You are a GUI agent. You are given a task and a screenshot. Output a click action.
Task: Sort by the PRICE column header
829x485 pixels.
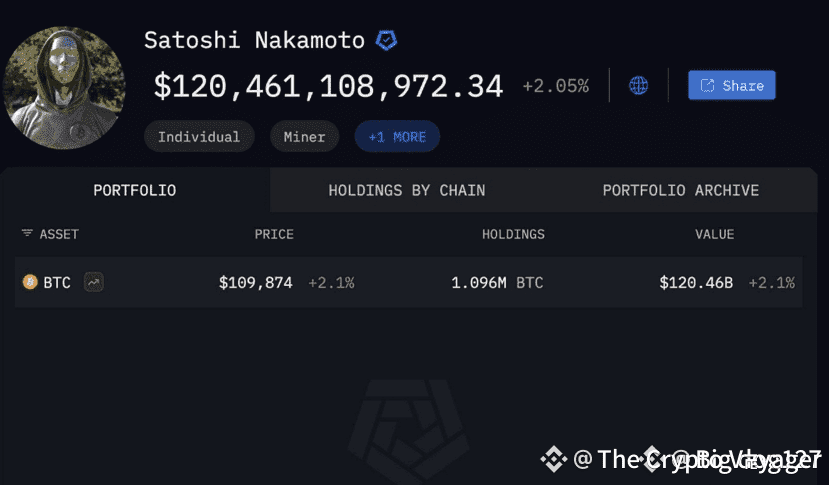274,234
